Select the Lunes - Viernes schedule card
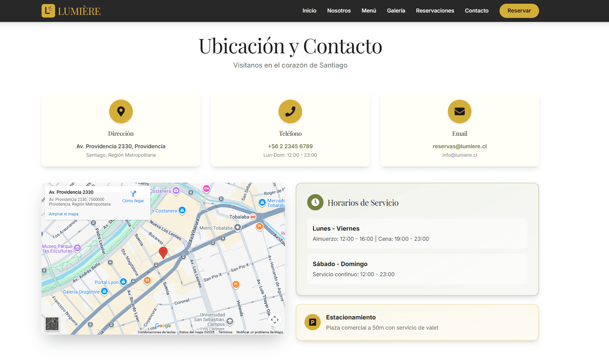 click(417, 233)
